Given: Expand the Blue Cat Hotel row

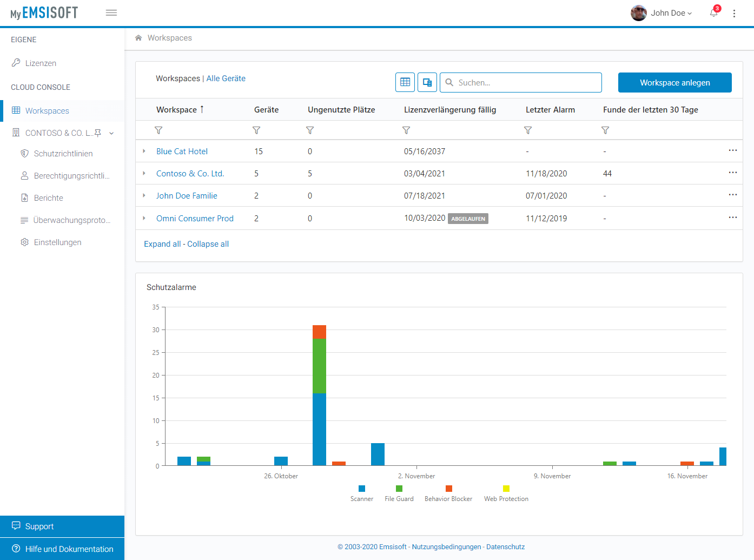Looking at the screenshot, I should 144,151.
